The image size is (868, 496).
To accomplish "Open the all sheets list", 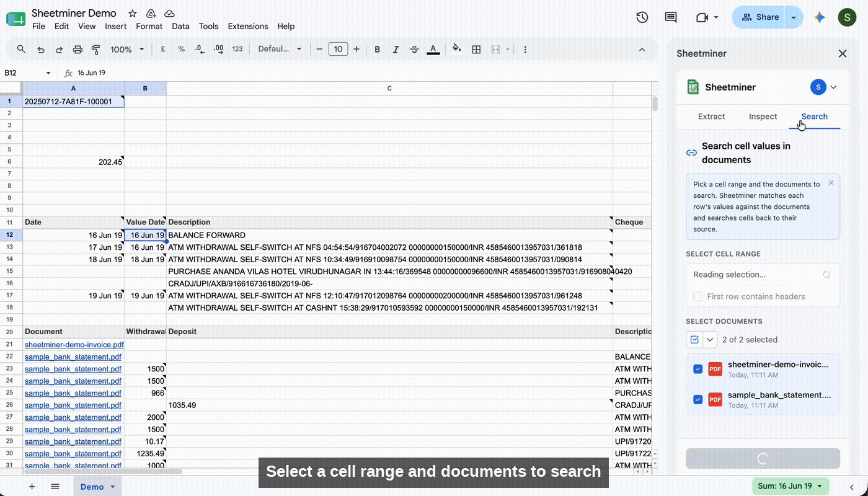I will point(55,487).
